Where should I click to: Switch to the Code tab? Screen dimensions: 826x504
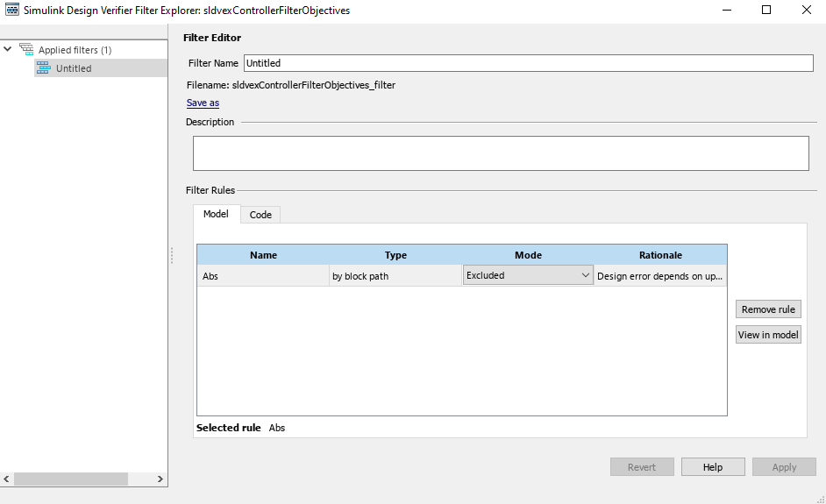click(260, 215)
